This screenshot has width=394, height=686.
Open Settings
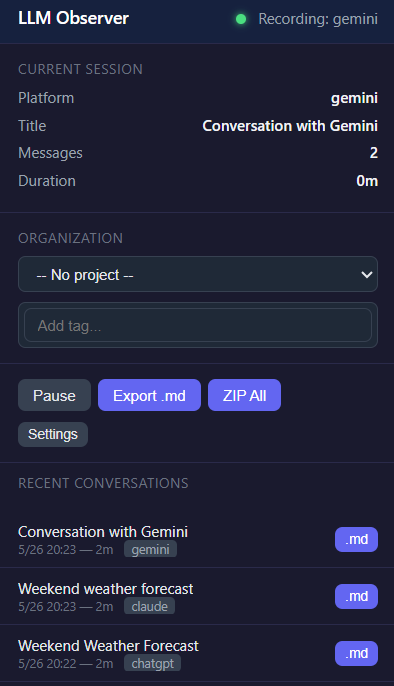click(53, 434)
